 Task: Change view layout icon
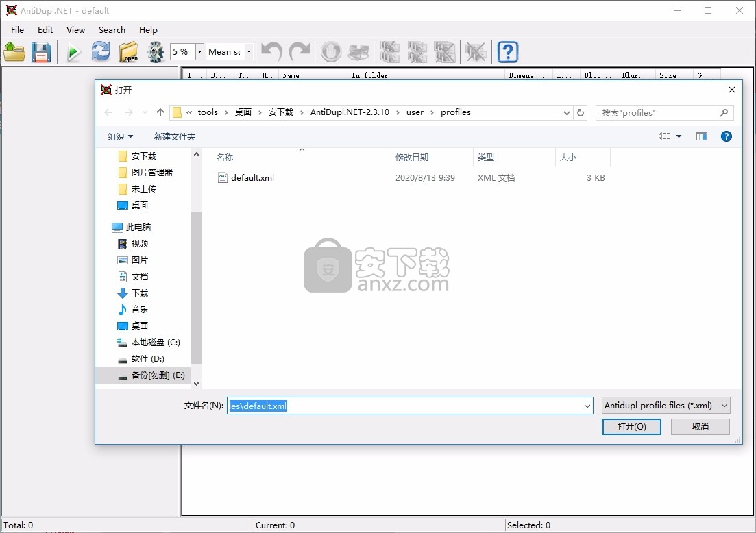[664, 136]
